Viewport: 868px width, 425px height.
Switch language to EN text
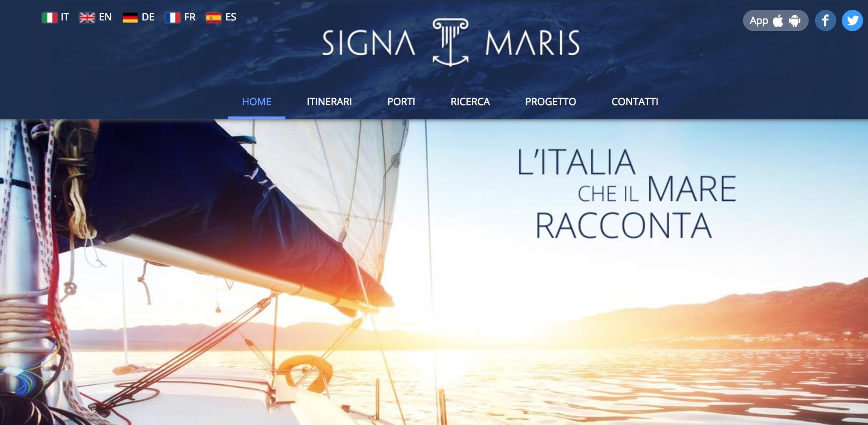point(105,17)
